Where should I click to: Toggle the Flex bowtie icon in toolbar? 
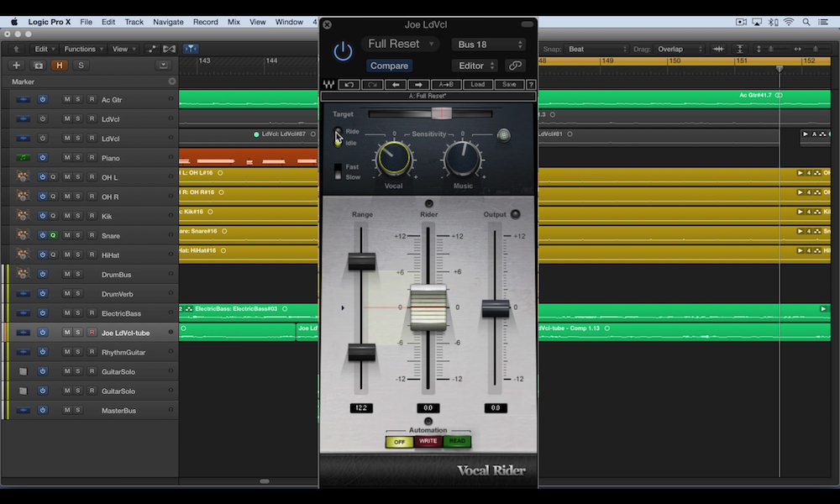(x=170, y=49)
